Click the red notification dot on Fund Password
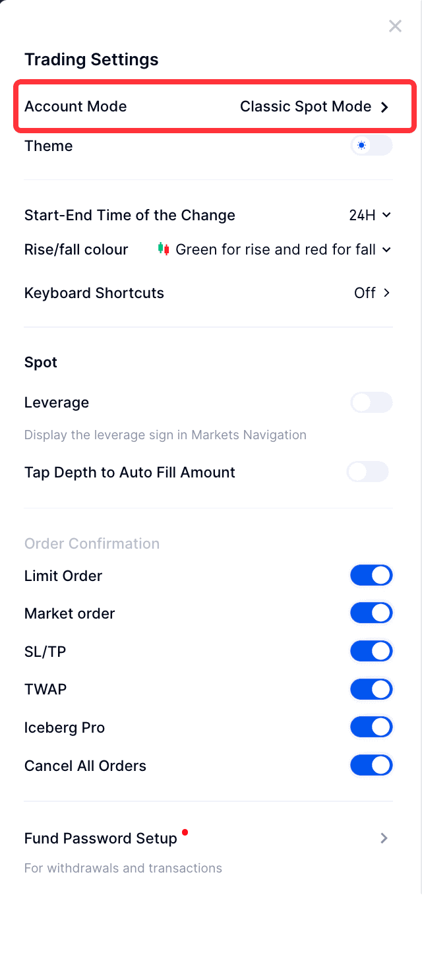 click(185, 832)
